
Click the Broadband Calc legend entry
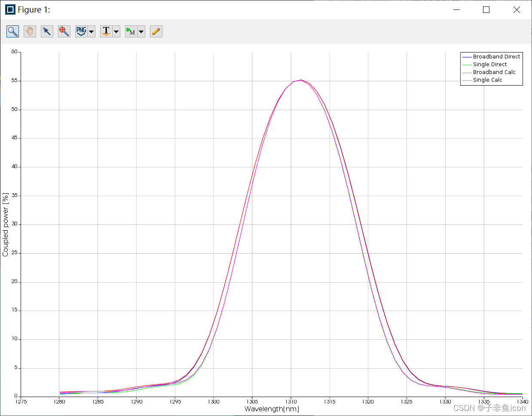[x=494, y=72]
